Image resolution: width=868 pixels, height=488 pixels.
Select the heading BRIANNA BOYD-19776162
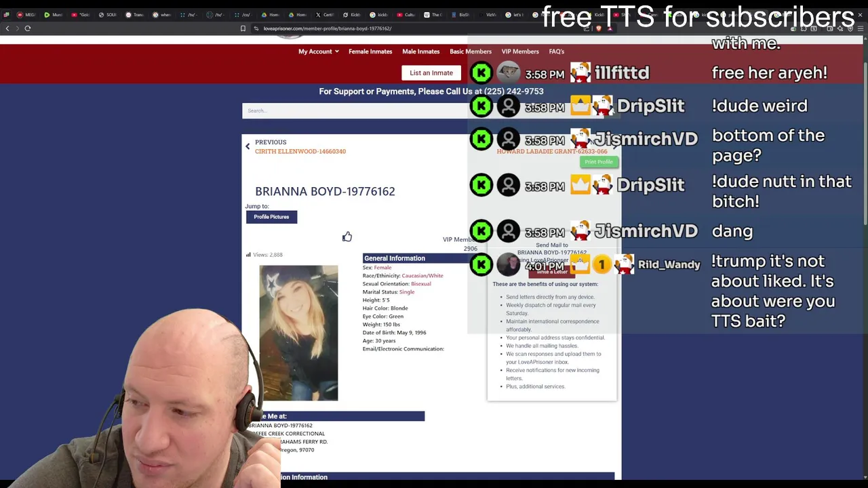[x=325, y=191]
